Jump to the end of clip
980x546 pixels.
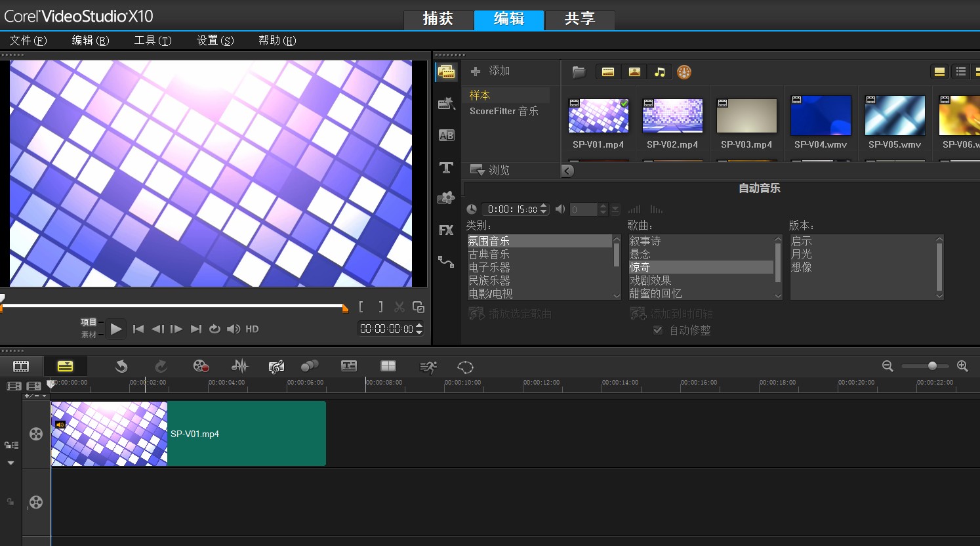click(x=195, y=329)
